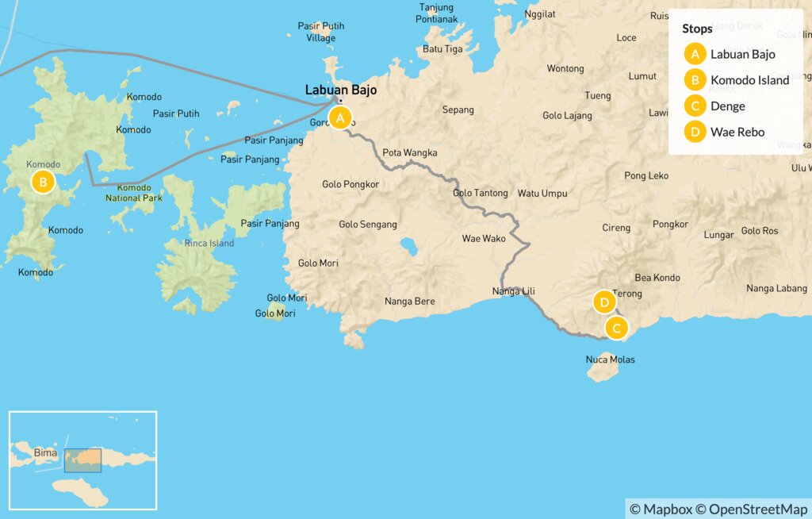Select 'Labuan Bajo' text in the Stops legend
This screenshot has height=519, width=812.
pyautogui.click(x=742, y=55)
